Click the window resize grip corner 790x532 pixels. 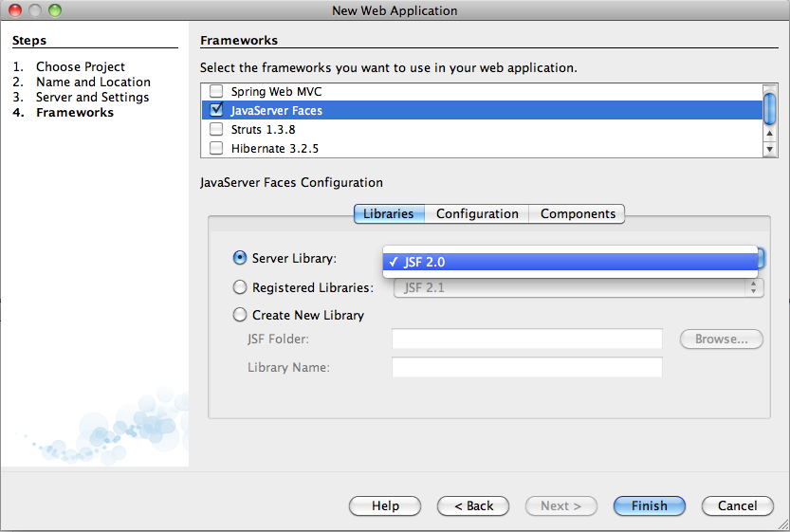coord(782,524)
